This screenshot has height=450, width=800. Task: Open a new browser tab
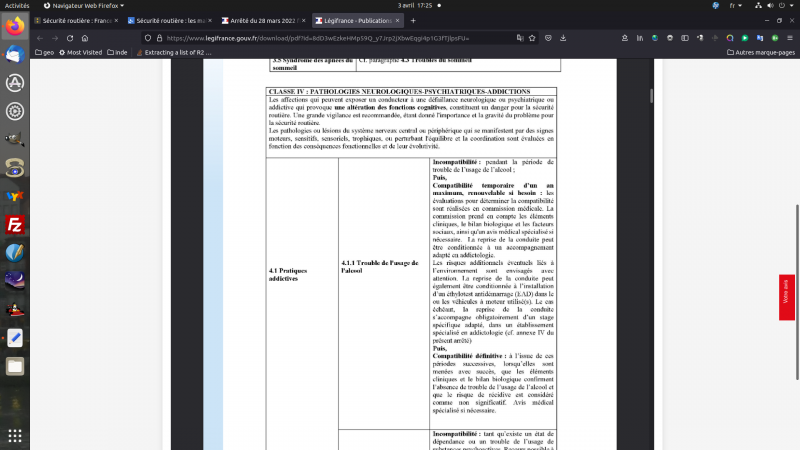coord(413,21)
